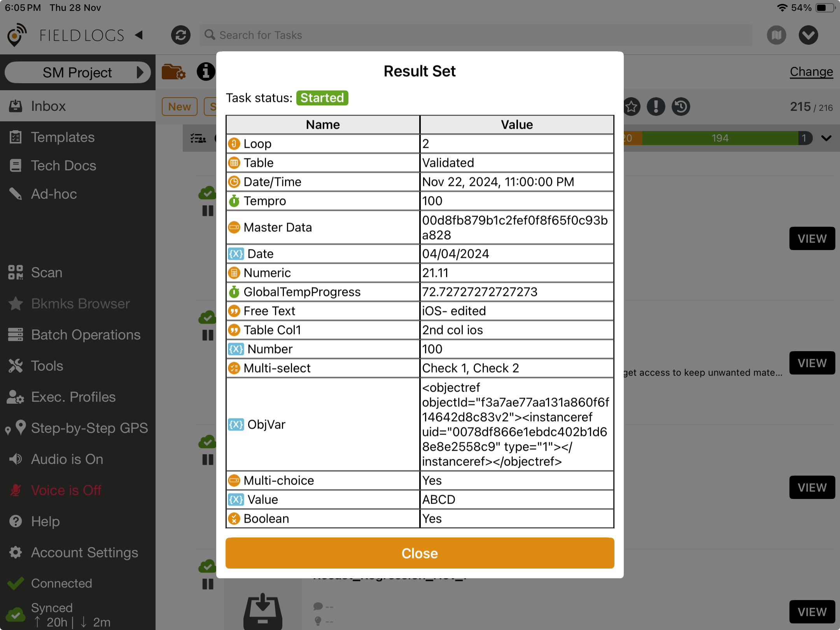Click the folder settings icon

(173, 72)
